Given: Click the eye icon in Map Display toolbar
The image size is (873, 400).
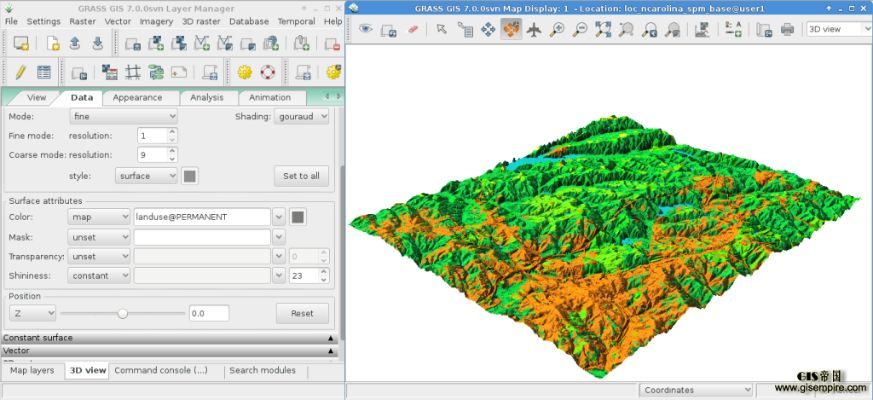Looking at the screenshot, I should click(x=365, y=29).
